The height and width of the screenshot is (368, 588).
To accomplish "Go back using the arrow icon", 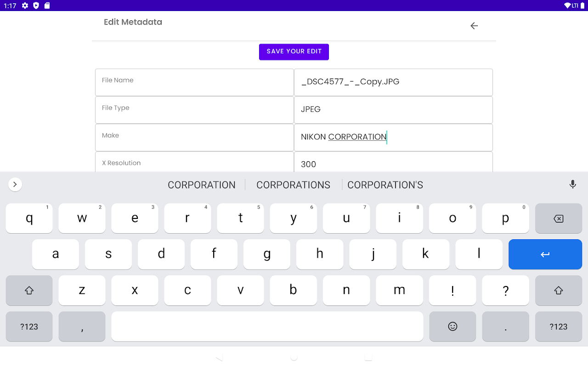I will [474, 26].
